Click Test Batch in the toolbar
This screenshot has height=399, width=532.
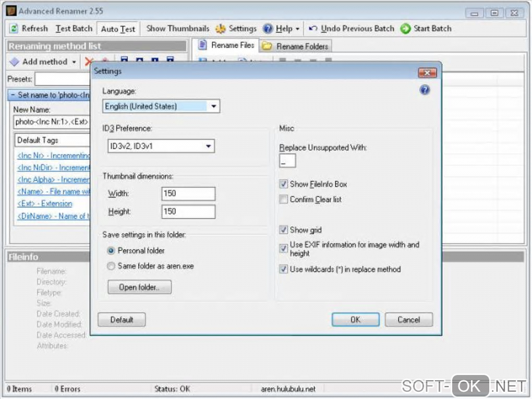[x=74, y=29]
